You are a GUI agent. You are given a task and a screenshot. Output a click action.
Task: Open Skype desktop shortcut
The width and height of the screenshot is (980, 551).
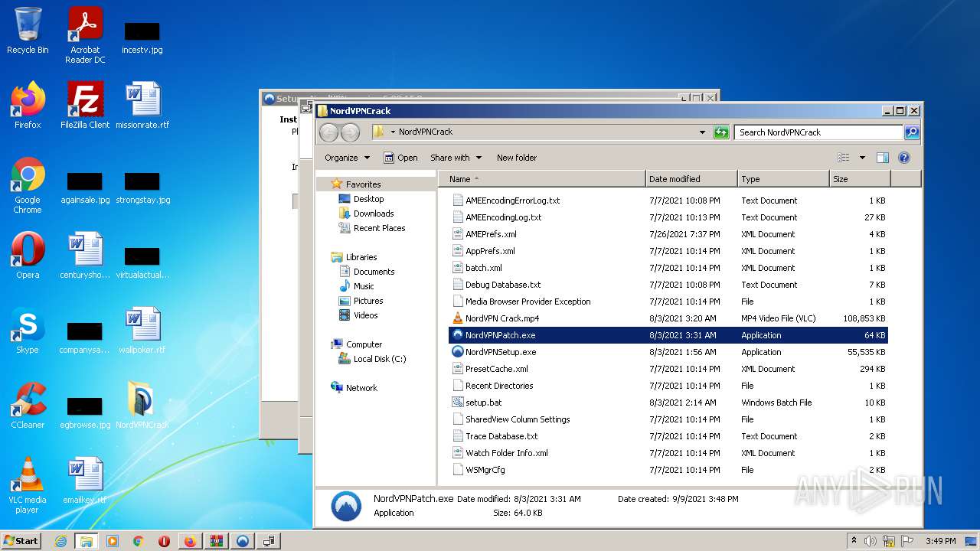click(x=28, y=331)
